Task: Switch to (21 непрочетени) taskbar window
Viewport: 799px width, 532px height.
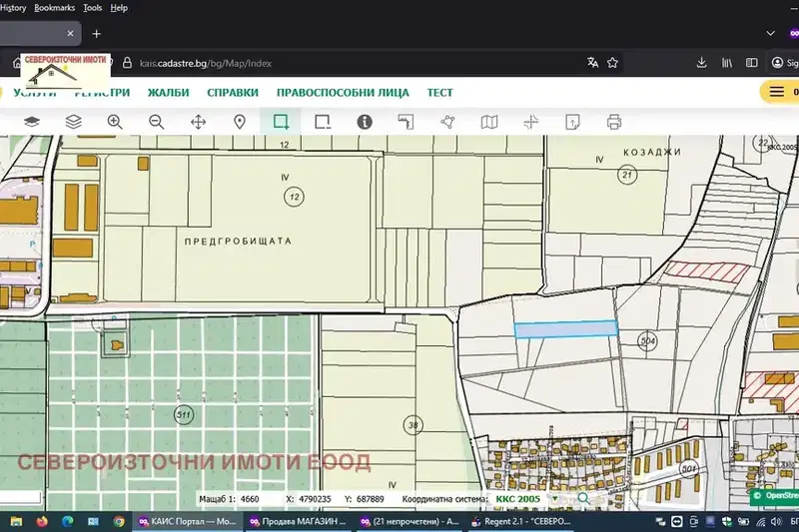Action: [409, 521]
